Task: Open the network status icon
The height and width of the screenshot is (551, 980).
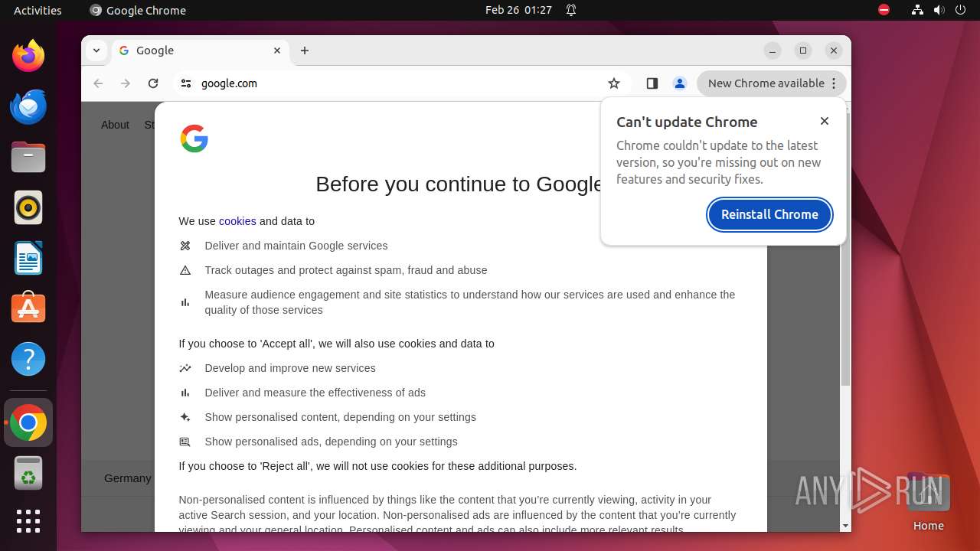Action: pyautogui.click(x=917, y=10)
